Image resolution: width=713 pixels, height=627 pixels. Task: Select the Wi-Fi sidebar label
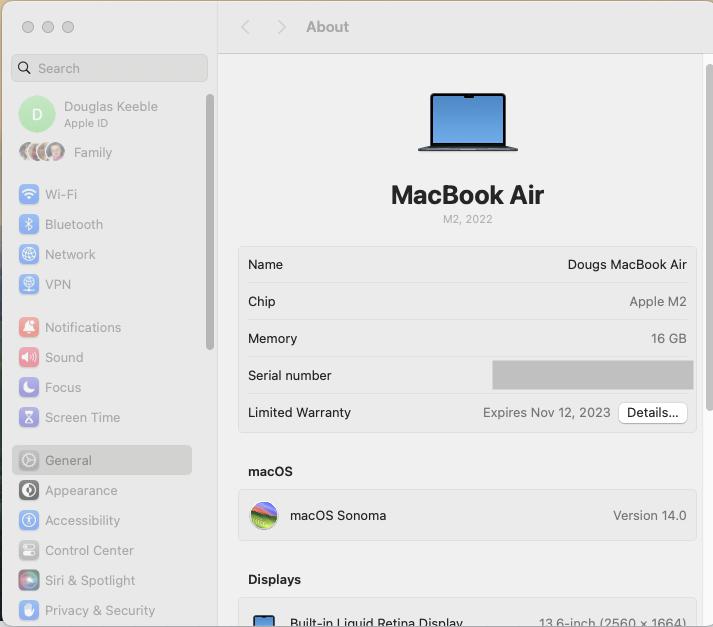[x=61, y=195]
